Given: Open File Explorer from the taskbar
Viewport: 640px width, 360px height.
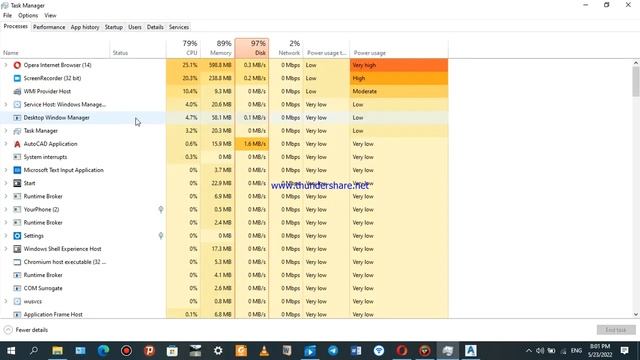Looking at the screenshot, I should (57, 351).
